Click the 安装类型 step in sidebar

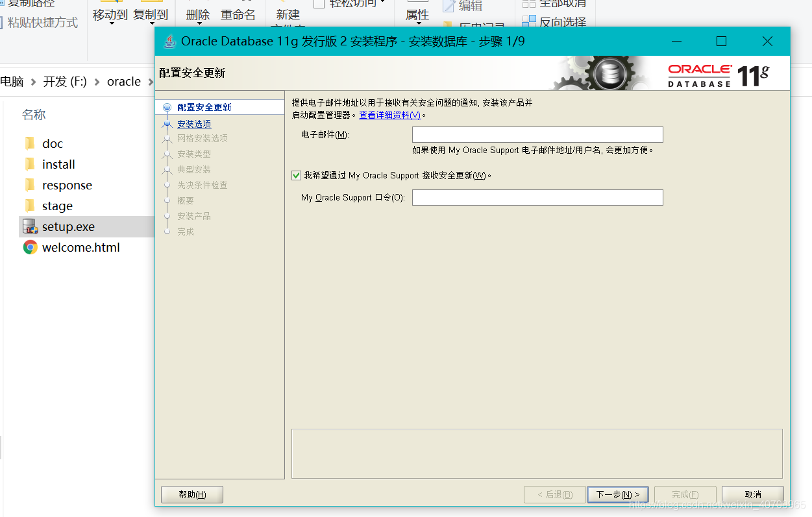point(194,154)
